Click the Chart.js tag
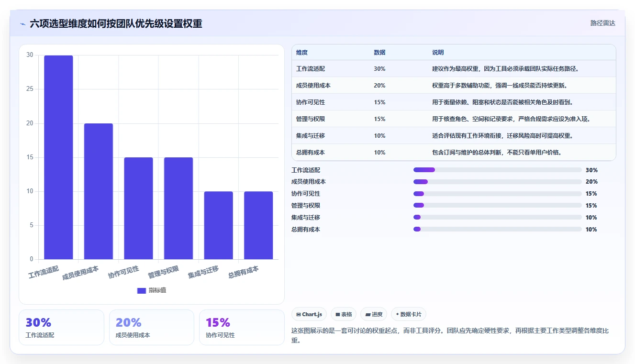The height and width of the screenshot is (364, 635). click(x=309, y=314)
